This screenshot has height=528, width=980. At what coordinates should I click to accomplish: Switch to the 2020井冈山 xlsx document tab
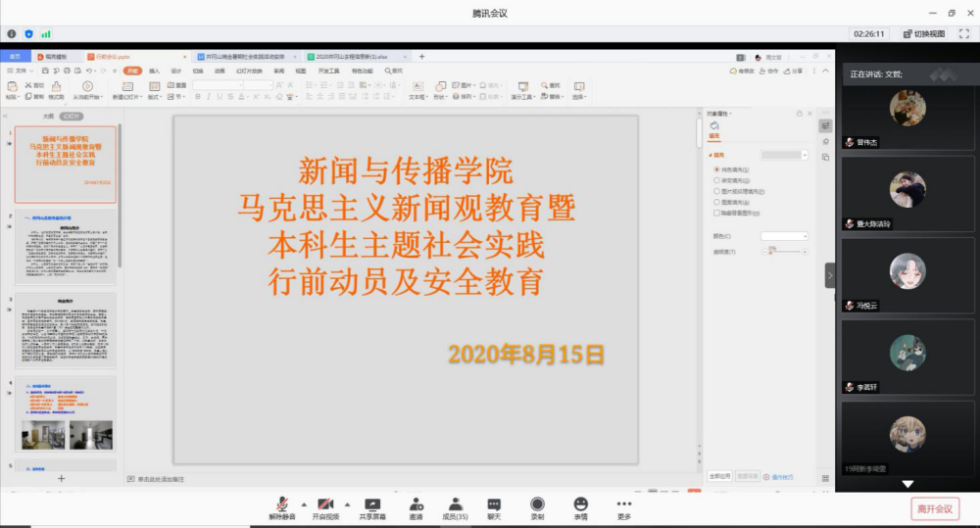pos(353,57)
